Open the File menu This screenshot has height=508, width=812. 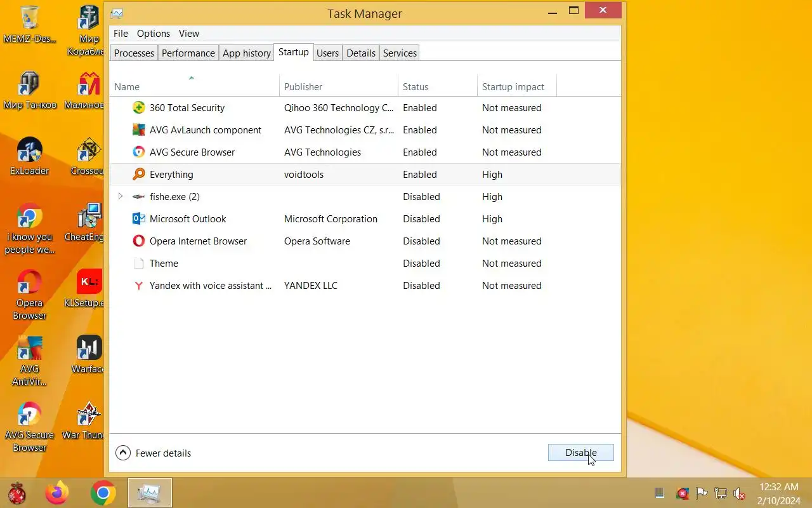click(x=121, y=34)
